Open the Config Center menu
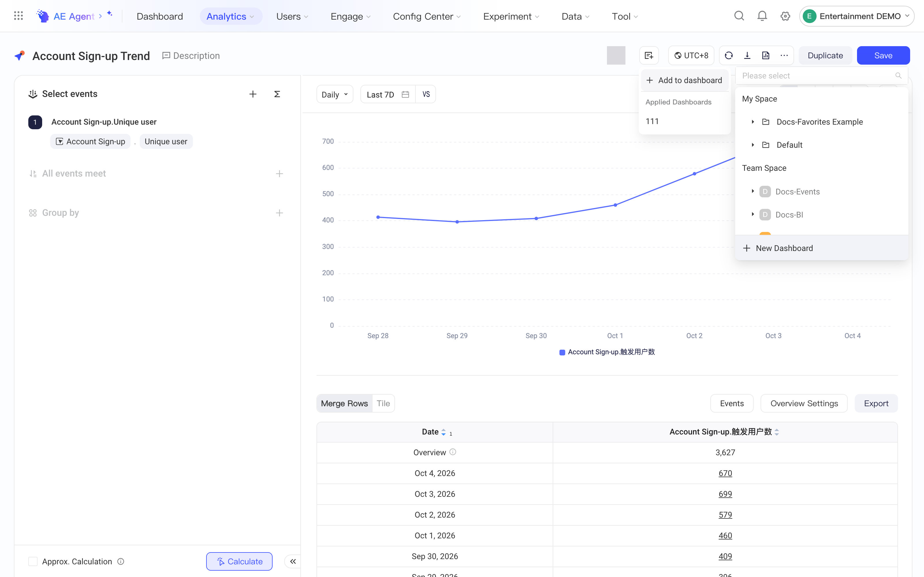Viewport: 924px width, 577px height. coord(427,16)
